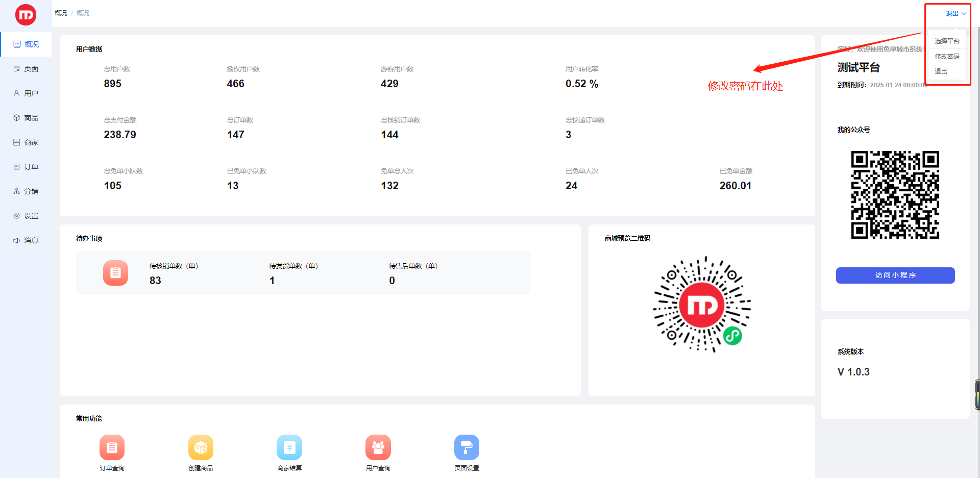Screen dimensions: 980x478
Task: Open the 商家结算 shortcut icon
Action: click(x=289, y=447)
